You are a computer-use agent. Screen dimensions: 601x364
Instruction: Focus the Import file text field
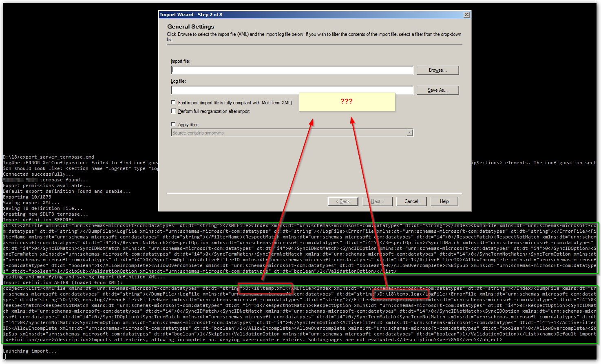coord(292,70)
